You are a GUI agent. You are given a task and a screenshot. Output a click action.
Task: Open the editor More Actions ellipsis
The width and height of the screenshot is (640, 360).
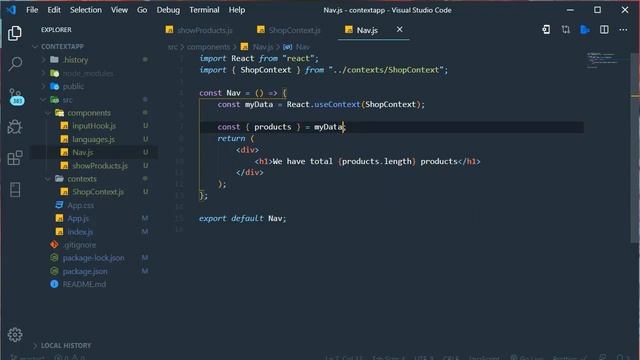[623, 29]
